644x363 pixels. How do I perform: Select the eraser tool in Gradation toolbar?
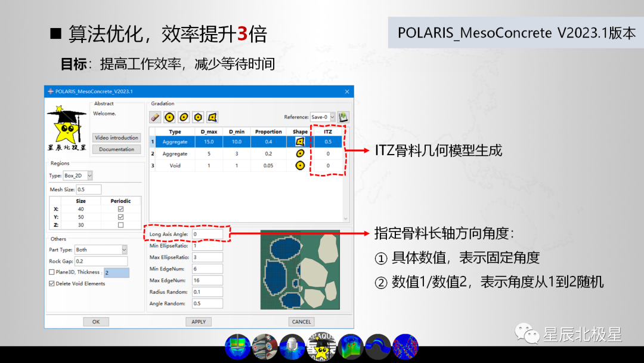tap(154, 117)
